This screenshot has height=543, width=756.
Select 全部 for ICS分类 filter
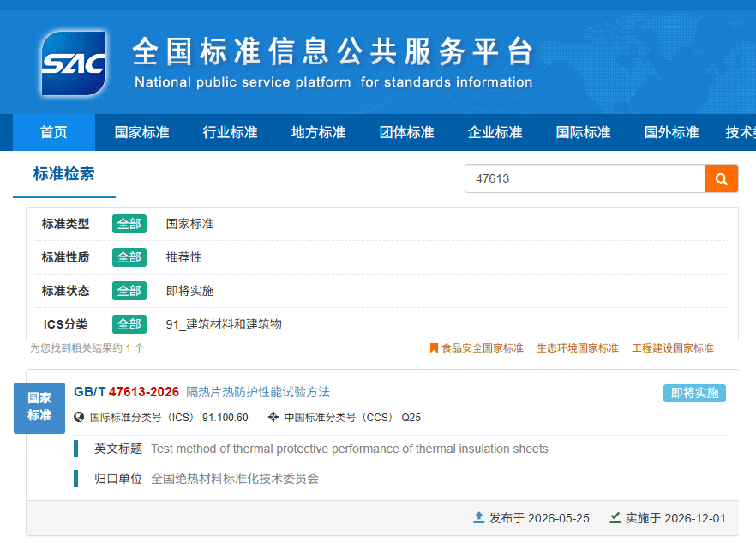pos(129,324)
